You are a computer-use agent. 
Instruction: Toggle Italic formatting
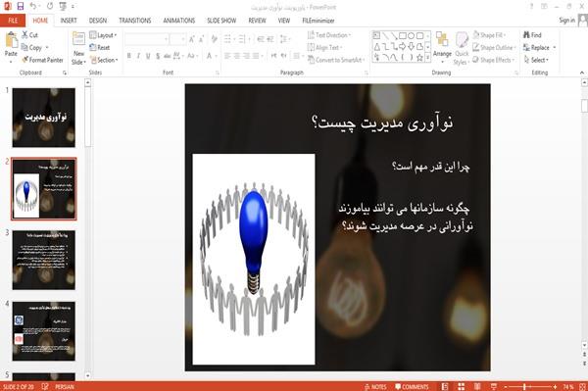click(138, 56)
